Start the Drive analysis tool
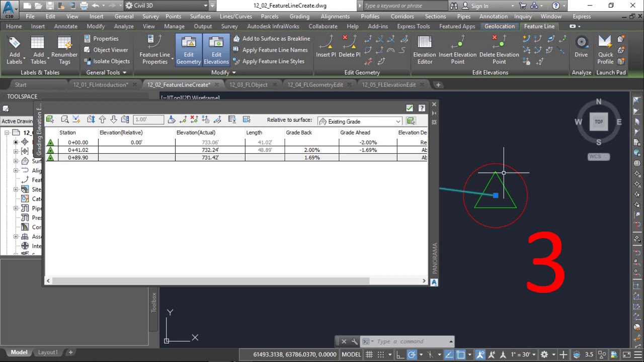The width and height of the screenshot is (644, 362). [581, 46]
